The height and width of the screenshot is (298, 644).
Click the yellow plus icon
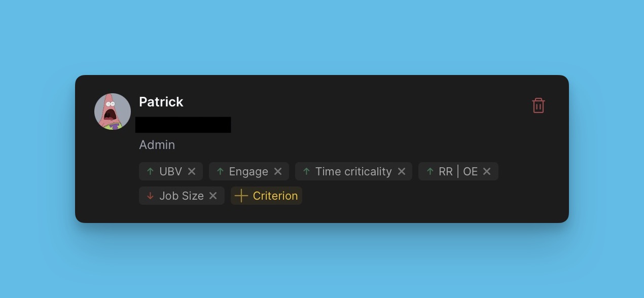[x=241, y=196]
